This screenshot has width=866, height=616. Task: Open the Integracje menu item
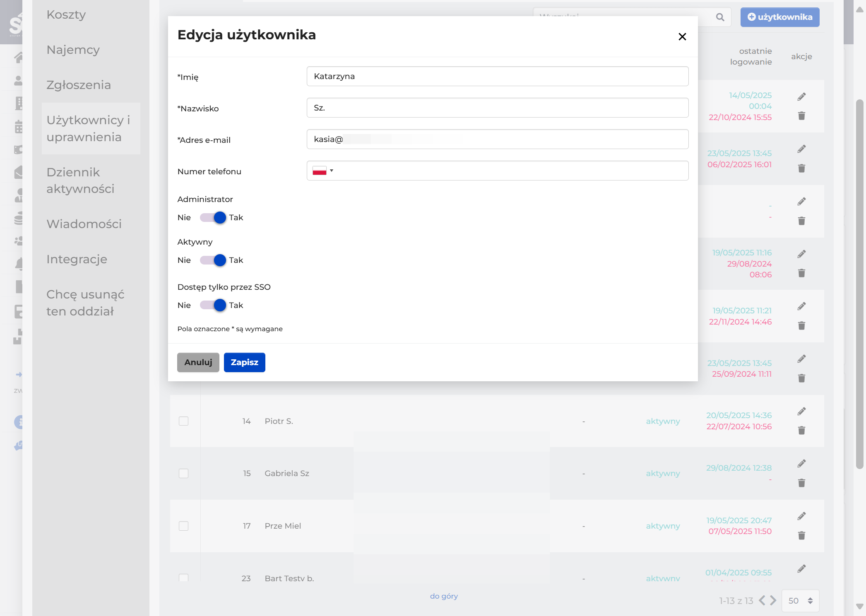77,259
